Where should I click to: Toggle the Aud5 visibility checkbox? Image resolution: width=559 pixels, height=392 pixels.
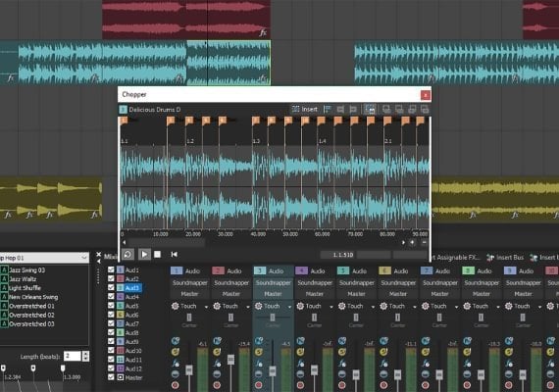pos(111,306)
